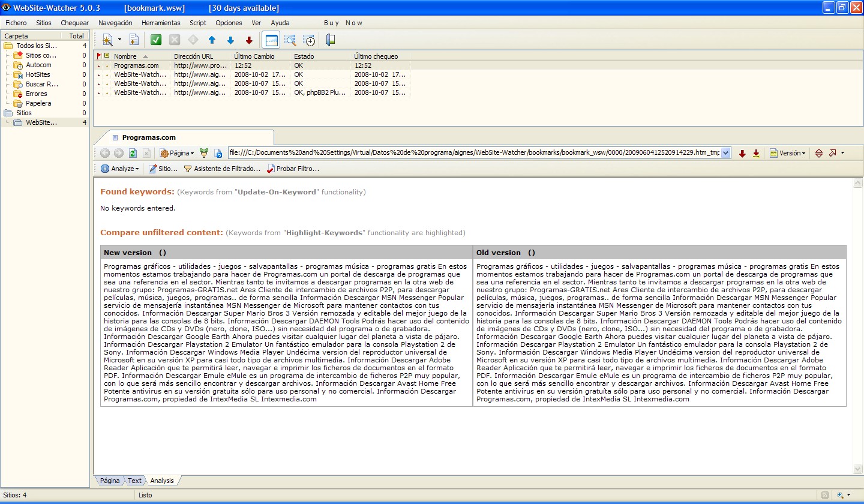Viewport: 864px width, 504px height.
Task: Open the Sitios menu
Action: click(44, 23)
